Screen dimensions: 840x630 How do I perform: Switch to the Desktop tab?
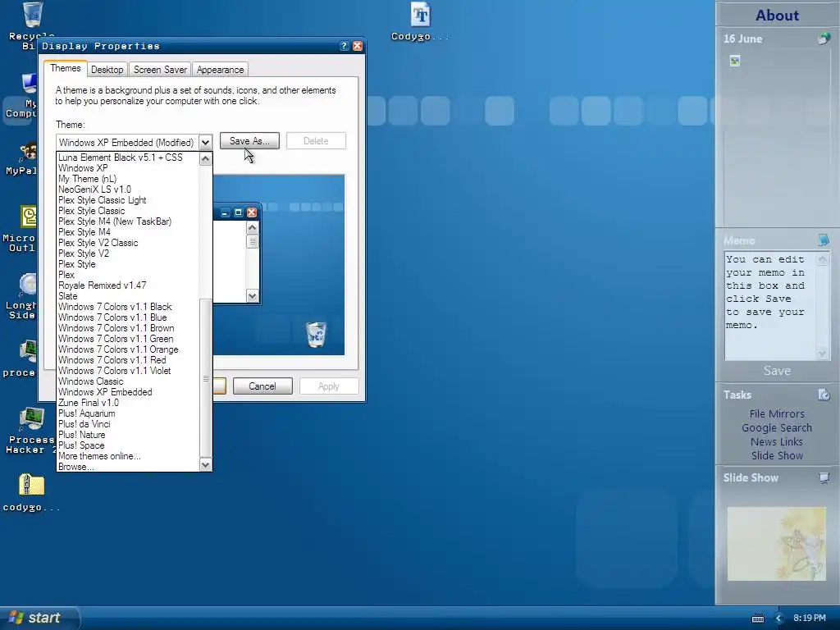[x=107, y=70]
